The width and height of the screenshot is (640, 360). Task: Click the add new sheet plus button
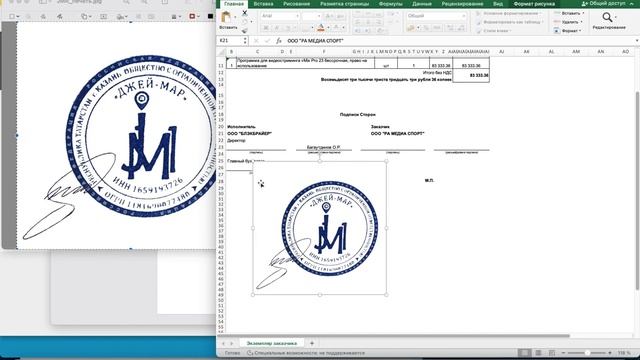tap(312, 343)
